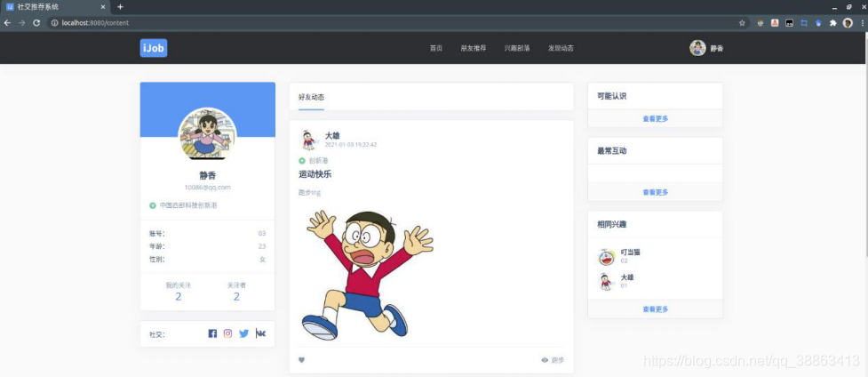Viewport: 868px width, 377px height.
Task: Click the 跑步 tag under the post
Action: click(x=558, y=360)
